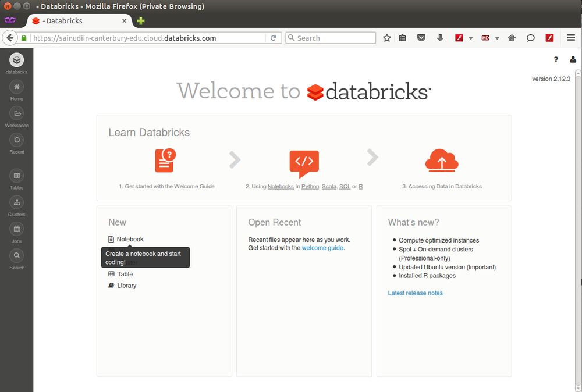
Task: Click the cloud upload data icon
Action: (x=442, y=161)
